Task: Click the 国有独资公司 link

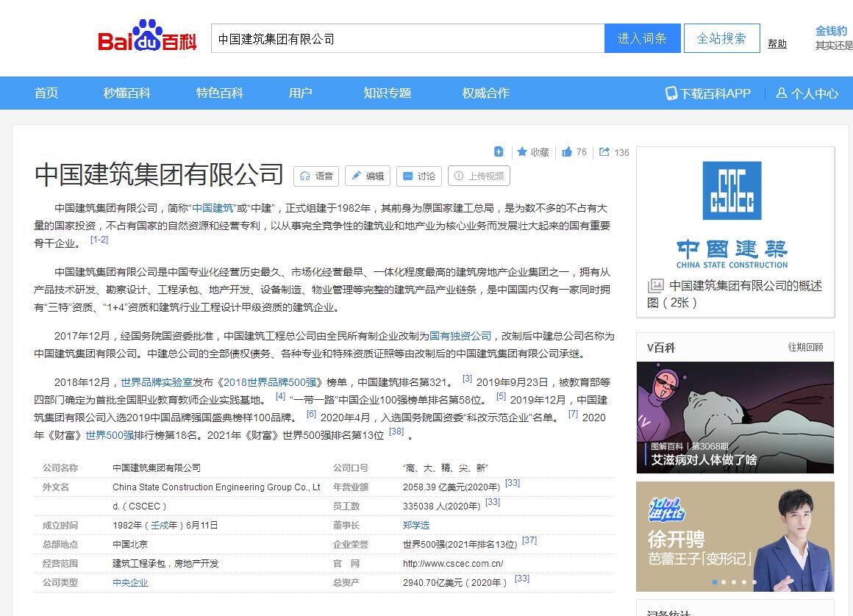Action: [460, 336]
